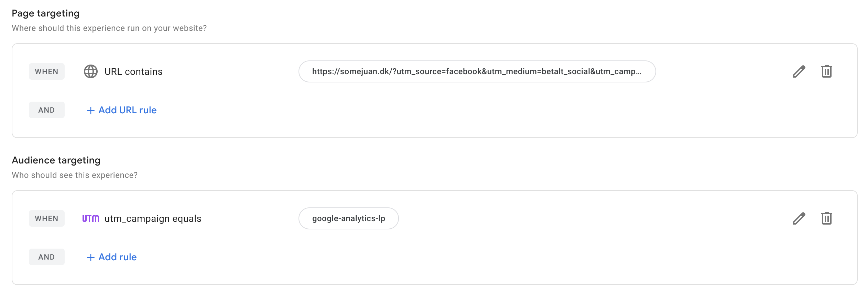Click the purple UTM icon
The image size is (868, 296).
pos(91,218)
